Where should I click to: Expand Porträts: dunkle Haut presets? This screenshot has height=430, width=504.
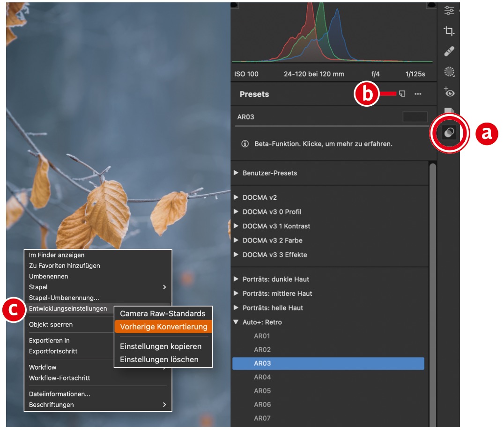[x=236, y=279]
